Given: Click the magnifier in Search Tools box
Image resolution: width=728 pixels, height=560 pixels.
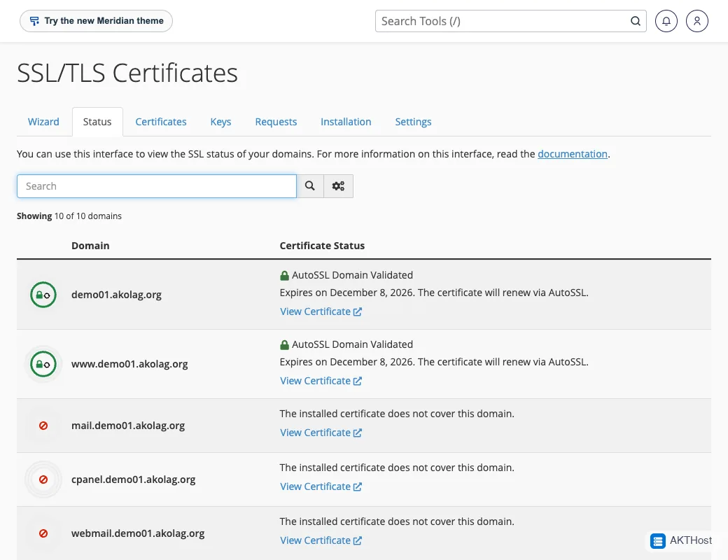Looking at the screenshot, I should pyautogui.click(x=635, y=21).
